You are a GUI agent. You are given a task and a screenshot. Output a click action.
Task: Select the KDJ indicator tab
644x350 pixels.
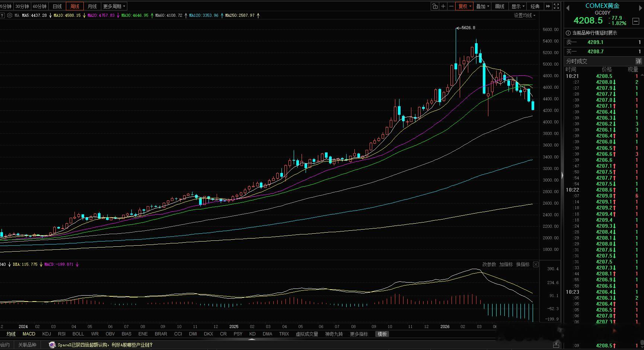pyautogui.click(x=47, y=334)
